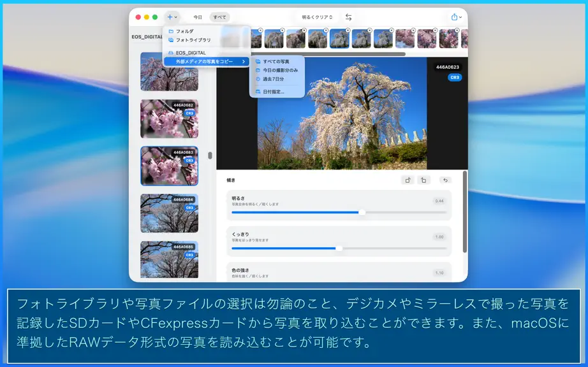Click the sidebar scrollbar thumb

(x=210, y=155)
